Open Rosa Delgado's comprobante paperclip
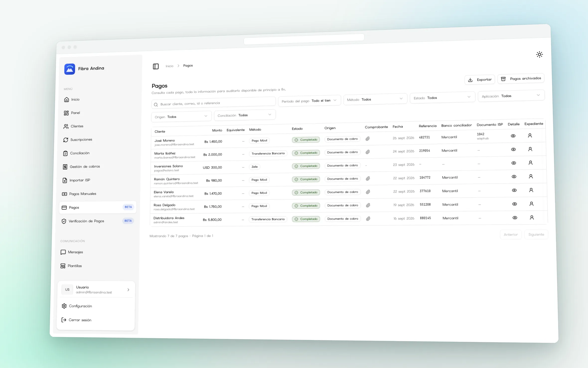 tap(368, 205)
